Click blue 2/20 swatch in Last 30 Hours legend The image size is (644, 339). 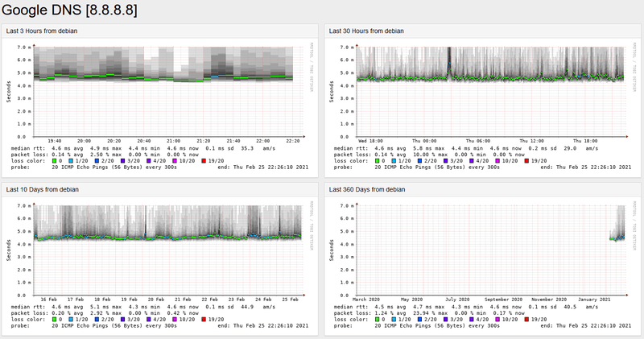pyautogui.click(x=420, y=161)
